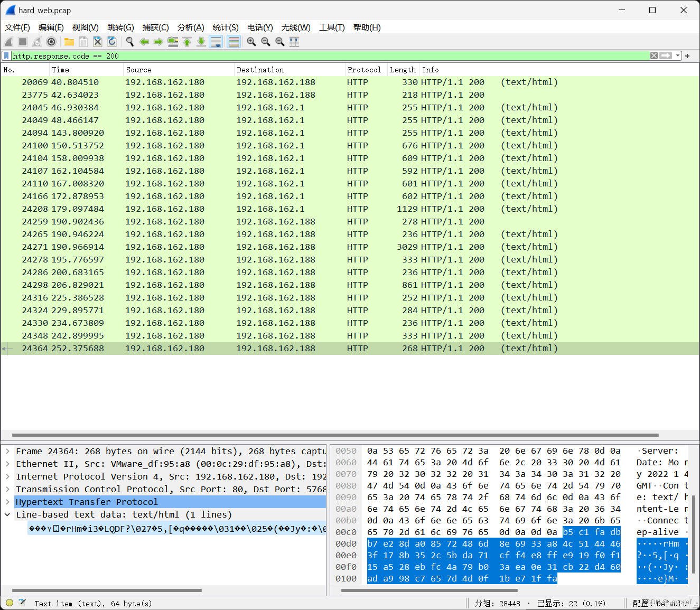Click in the http.response.code filter field
The height and width of the screenshot is (610, 700).
(x=330, y=55)
